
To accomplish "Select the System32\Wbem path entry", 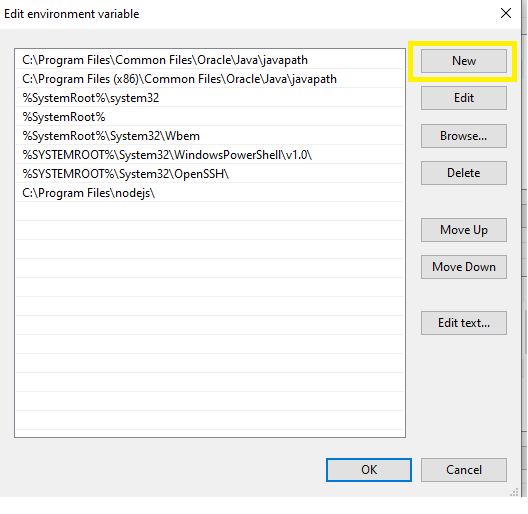I will pos(210,136).
